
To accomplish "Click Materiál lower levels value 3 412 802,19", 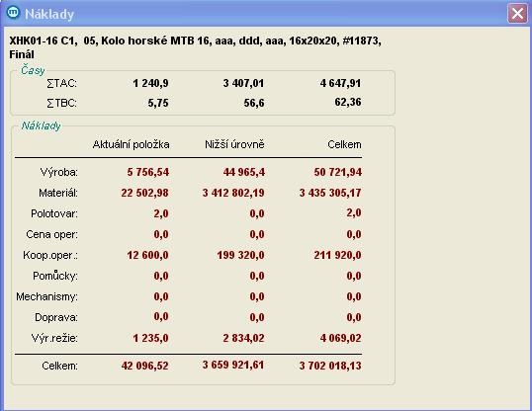I will pos(233,193).
